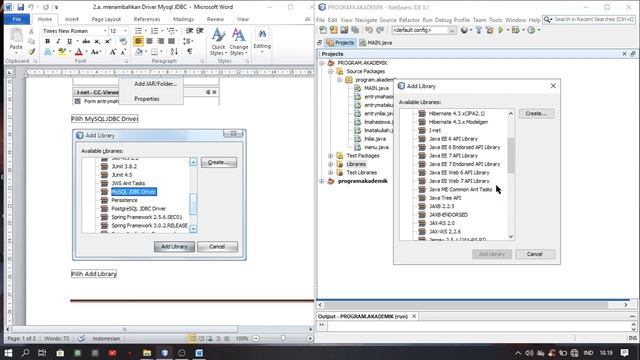Expand the Libraries node in Projects
This screenshot has height=360, width=640.
pos(331,164)
